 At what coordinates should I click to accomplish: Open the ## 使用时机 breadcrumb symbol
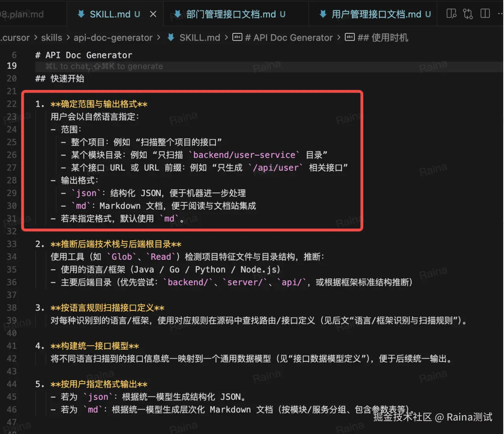[x=383, y=37]
